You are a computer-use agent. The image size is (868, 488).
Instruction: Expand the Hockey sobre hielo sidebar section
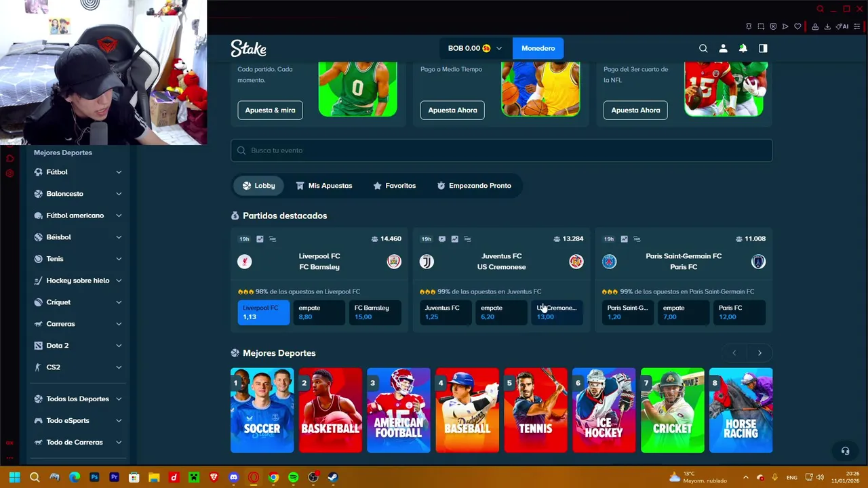(78, 281)
